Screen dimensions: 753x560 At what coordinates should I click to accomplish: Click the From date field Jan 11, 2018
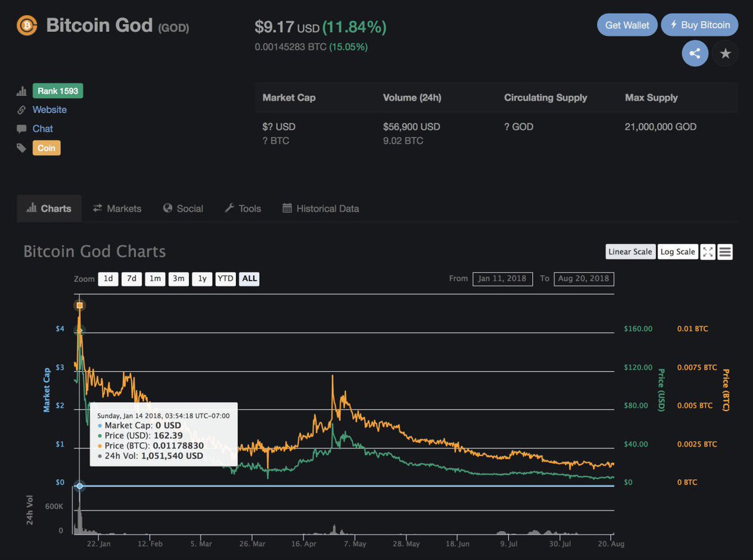click(x=503, y=278)
